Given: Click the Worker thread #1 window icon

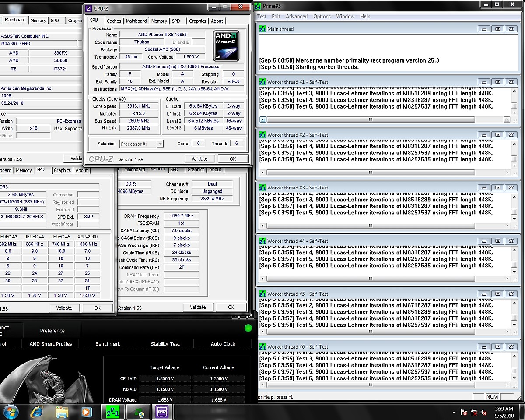Looking at the screenshot, I should 262,82.
